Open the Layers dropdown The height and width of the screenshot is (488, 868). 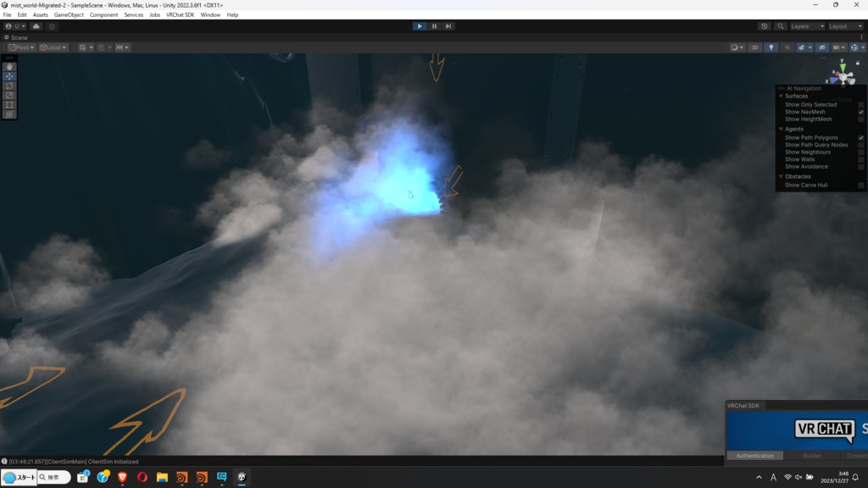click(x=807, y=26)
